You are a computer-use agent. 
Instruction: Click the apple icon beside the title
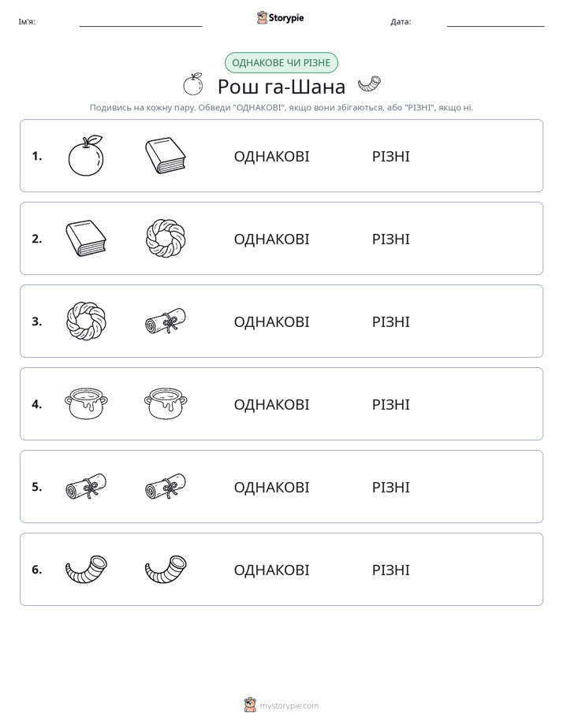pos(192,84)
